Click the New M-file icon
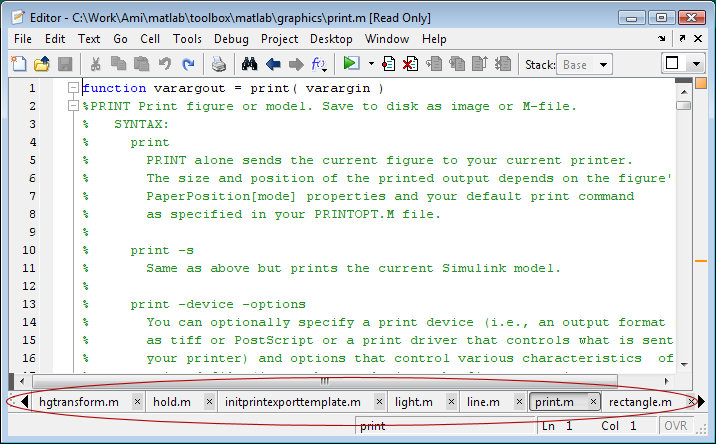Viewport: 716px width, 444px height. 19,64
